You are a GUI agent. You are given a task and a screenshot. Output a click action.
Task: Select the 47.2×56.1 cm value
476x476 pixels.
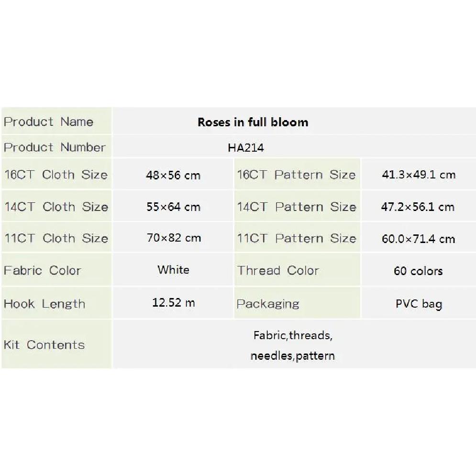pos(418,207)
